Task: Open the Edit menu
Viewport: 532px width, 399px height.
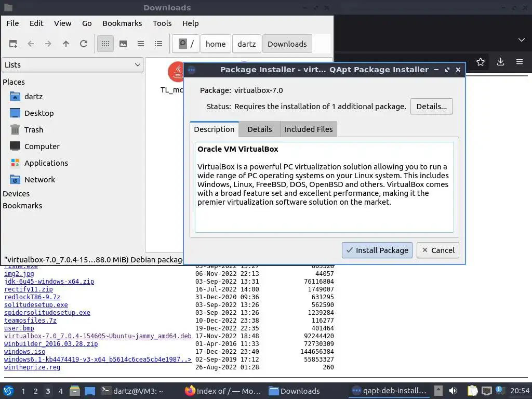Action: coord(36,23)
